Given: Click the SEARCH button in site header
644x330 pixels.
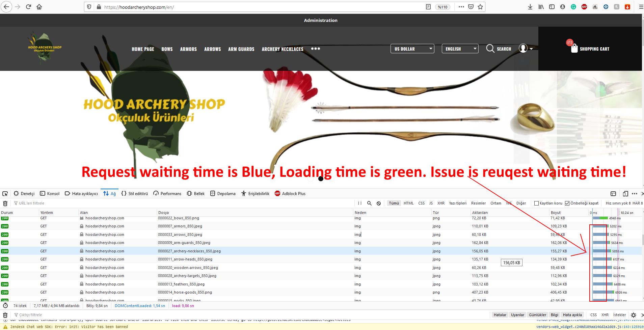Looking at the screenshot, I should click(x=499, y=49).
